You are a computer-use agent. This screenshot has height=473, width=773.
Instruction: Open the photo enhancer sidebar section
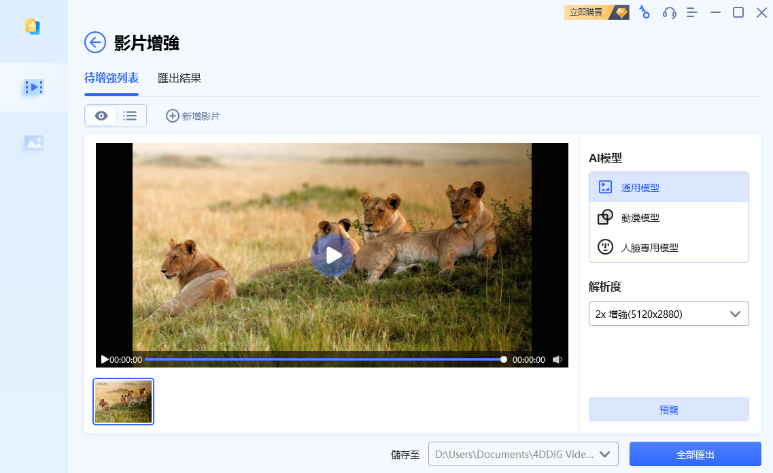click(x=34, y=143)
